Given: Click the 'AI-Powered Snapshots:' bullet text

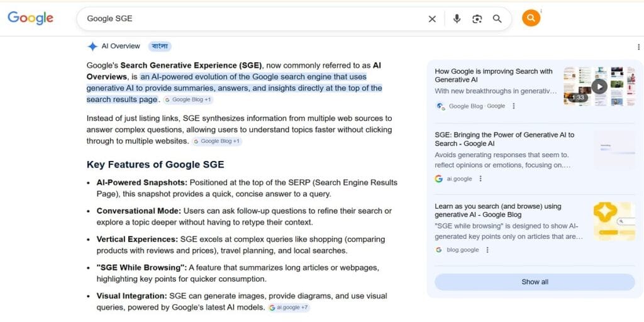Looking at the screenshot, I should [x=142, y=182].
